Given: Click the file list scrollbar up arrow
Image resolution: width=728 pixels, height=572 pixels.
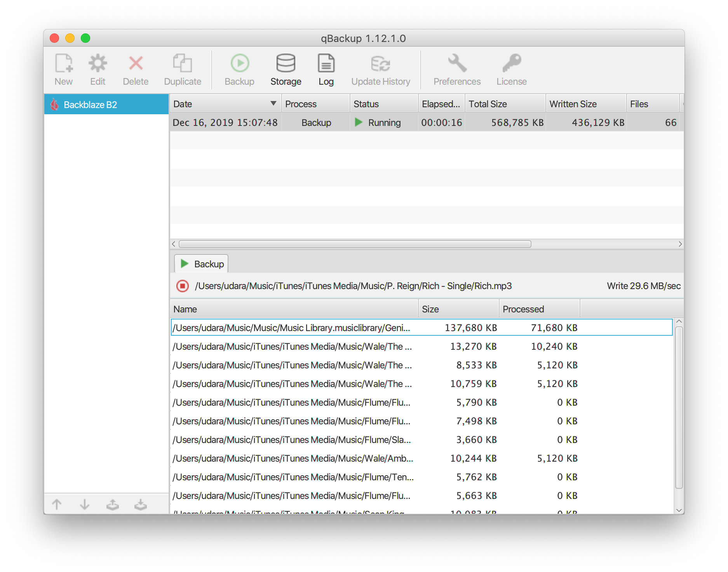Looking at the screenshot, I should [679, 321].
